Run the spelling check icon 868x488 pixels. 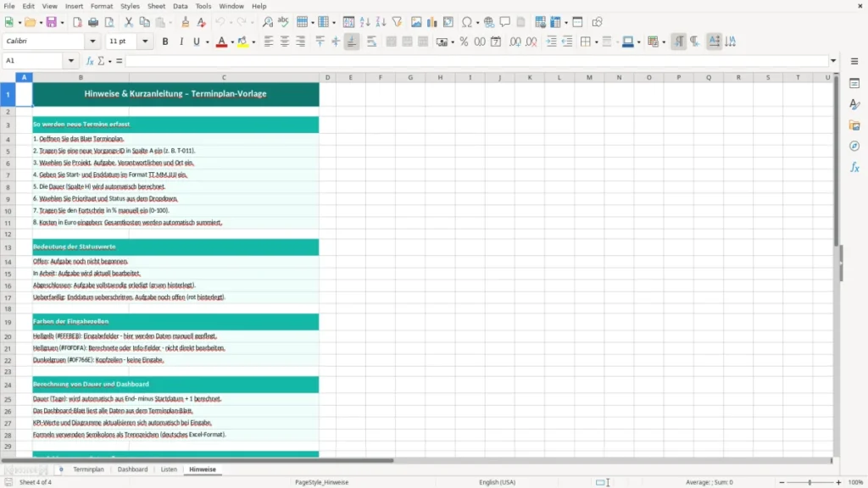pyautogui.click(x=283, y=22)
